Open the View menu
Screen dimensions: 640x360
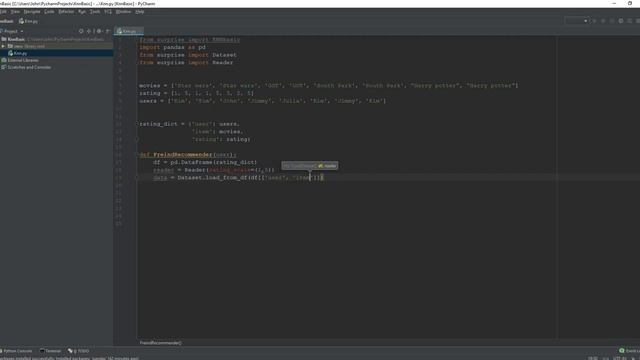tap(15, 12)
